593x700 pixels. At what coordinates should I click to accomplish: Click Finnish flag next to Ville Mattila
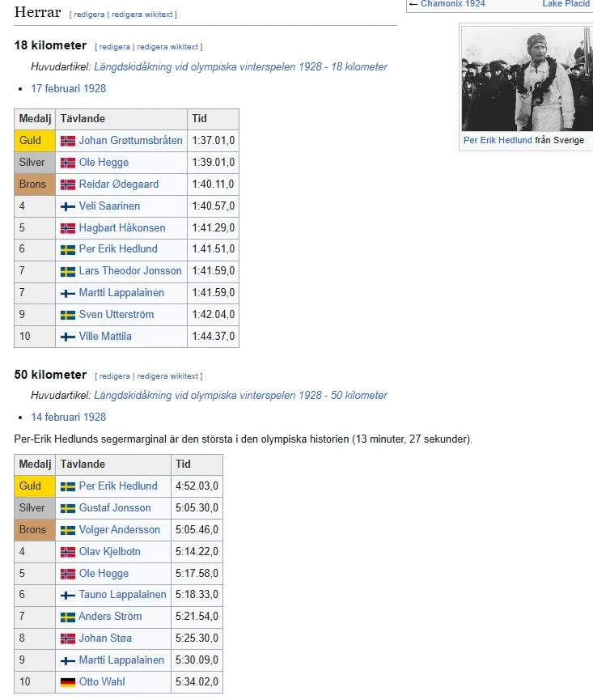pyautogui.click(x=68, y=337)
